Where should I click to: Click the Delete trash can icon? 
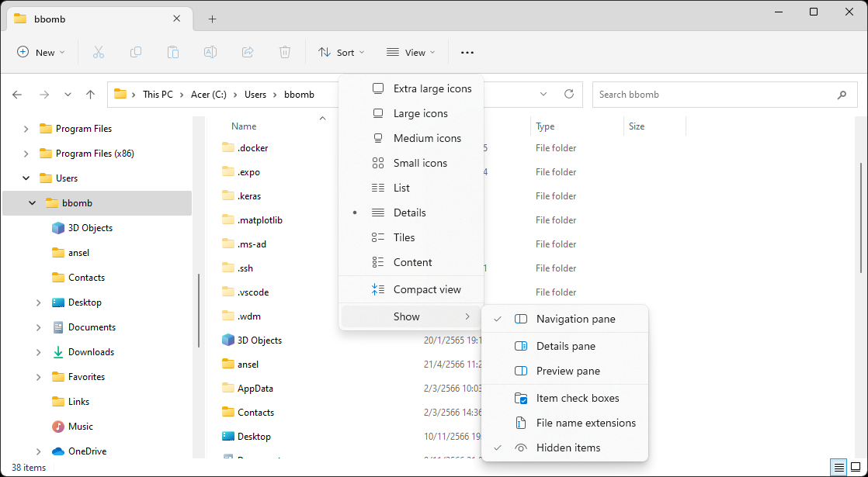[x=285, y=52]
